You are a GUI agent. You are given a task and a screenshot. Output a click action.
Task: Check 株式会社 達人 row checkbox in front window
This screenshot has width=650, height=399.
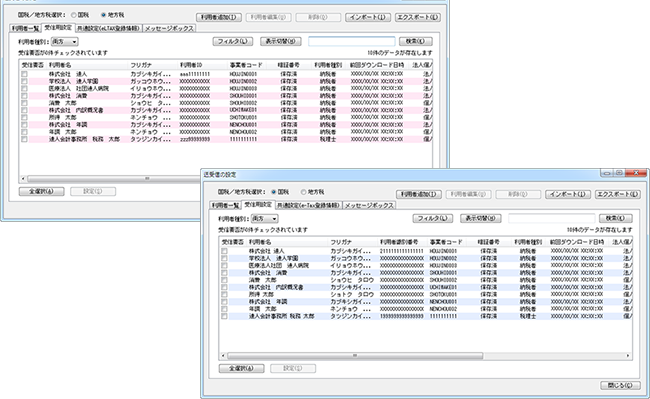(224, 251)
